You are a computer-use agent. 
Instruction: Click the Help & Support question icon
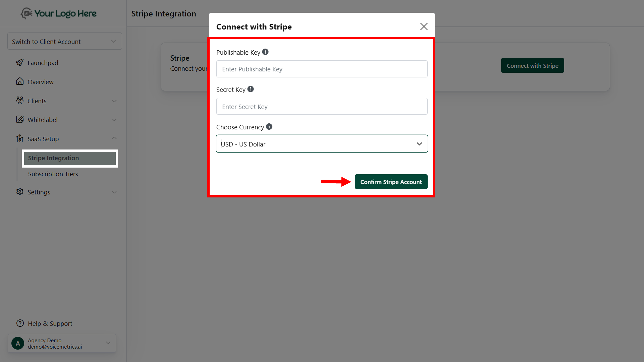tap(20, 323)
